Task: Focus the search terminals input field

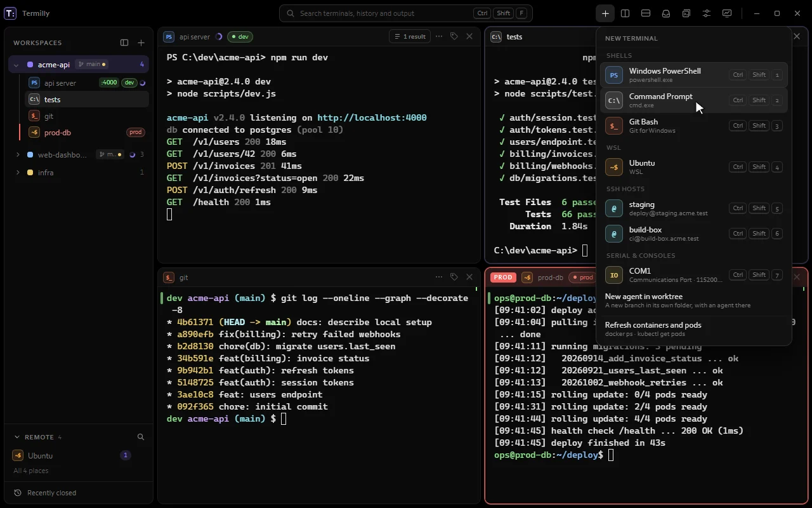Action: (406, 13)
